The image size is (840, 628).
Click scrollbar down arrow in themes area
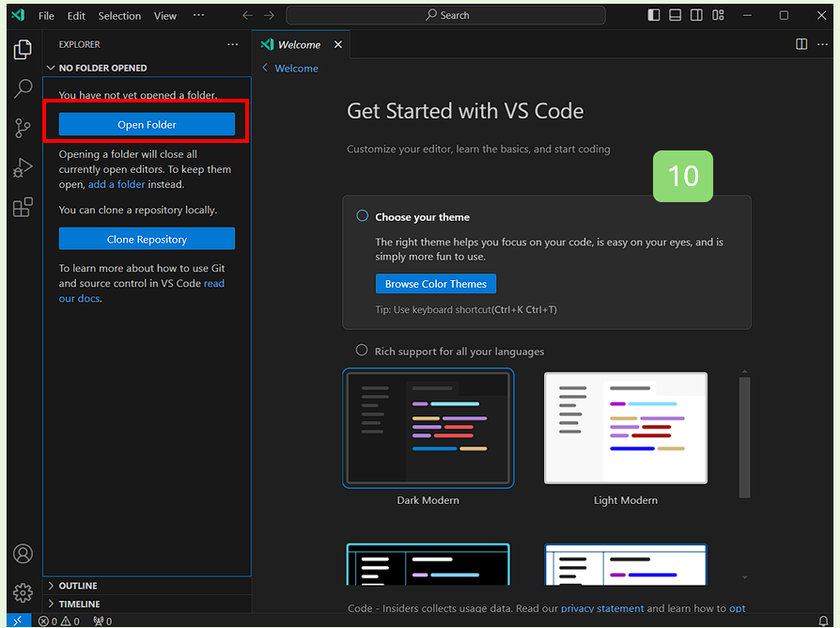tap(744, 577)
